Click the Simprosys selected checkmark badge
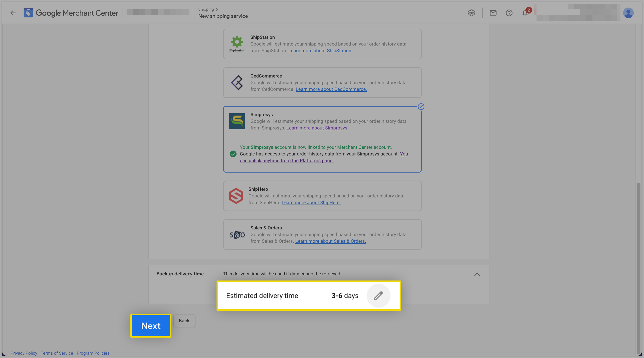Screen dimensions: 644x358 tap(421, 107)
